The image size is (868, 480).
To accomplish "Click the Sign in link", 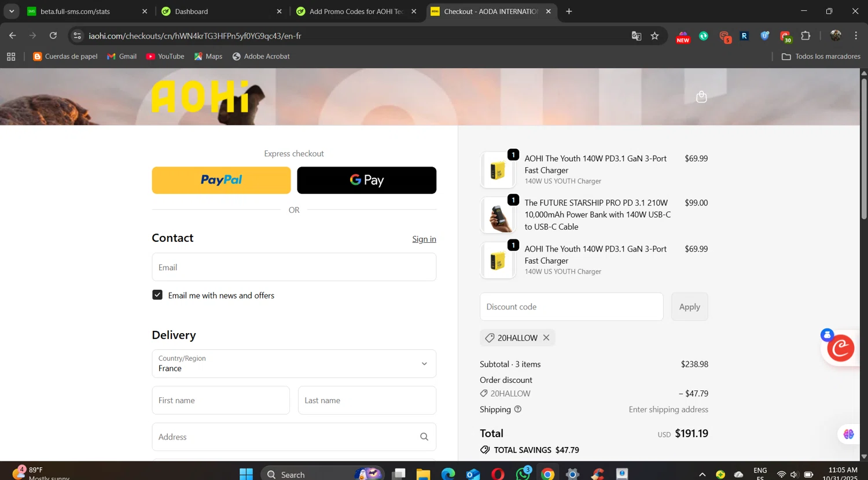I will pyautogui.click(x=424, y=239).
